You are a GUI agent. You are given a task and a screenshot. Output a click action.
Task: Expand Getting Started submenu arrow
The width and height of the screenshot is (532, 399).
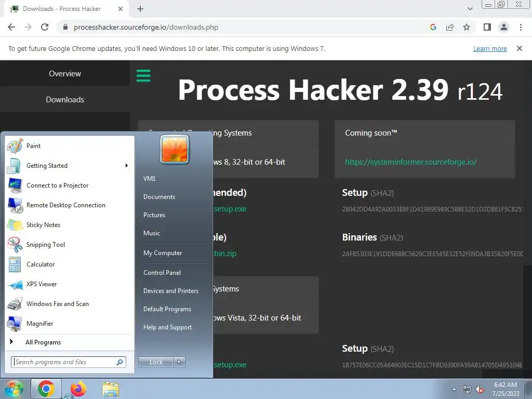[x=127, y=166]
